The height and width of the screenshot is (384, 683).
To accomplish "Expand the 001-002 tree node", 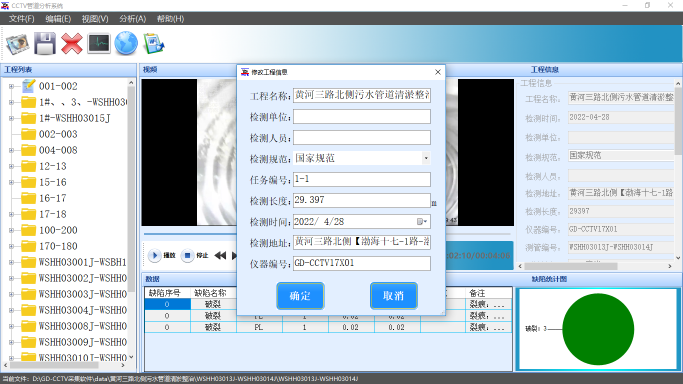I will click(11, 86).
